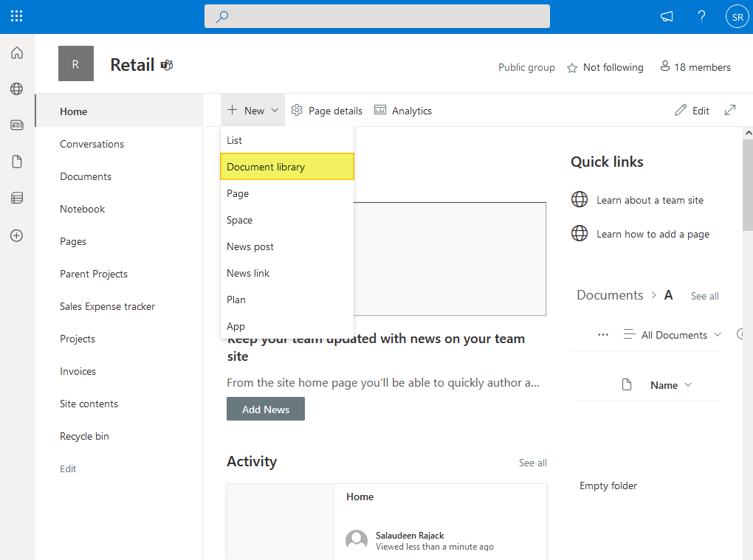The height and width of the screenshot is (560, 753).
Task: Click the top search box
Action: pyautogui.click(x=376, y=15)
